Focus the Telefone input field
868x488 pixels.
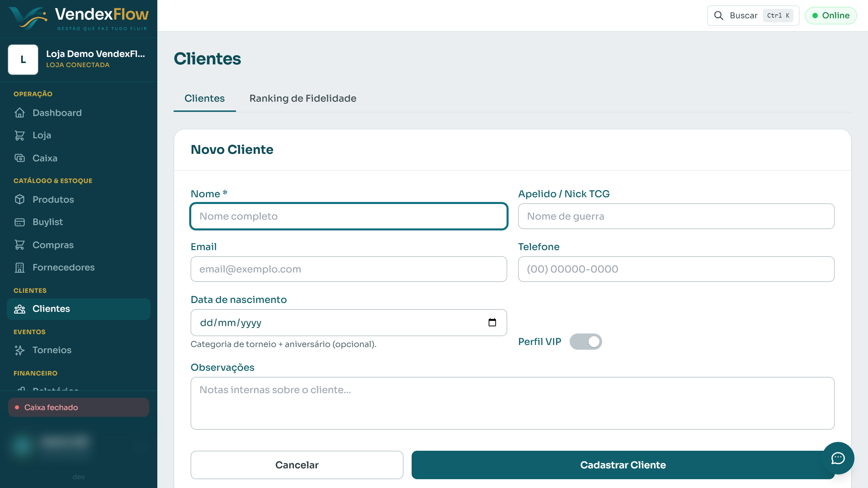[676, 269]
